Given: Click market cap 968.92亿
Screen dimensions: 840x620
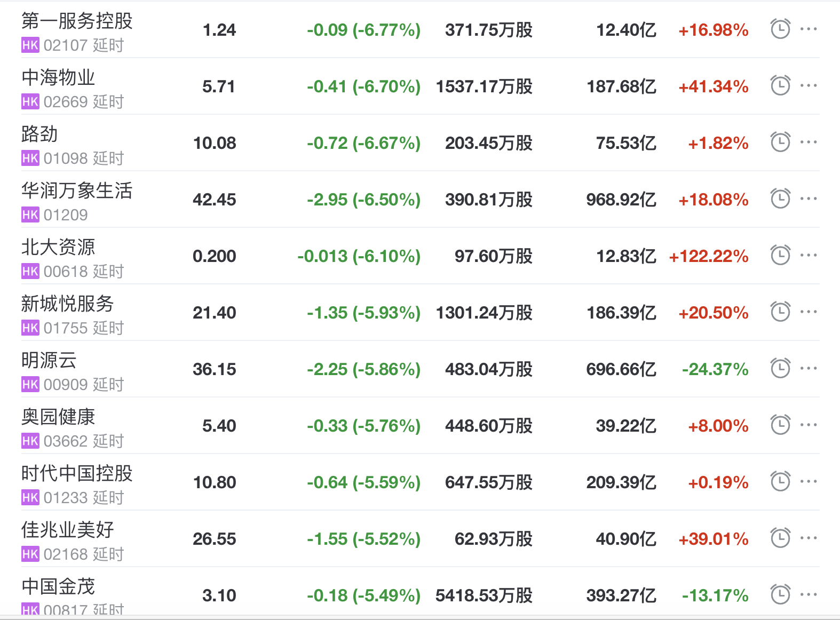Looking at the screenshot, I should point(621,200).
